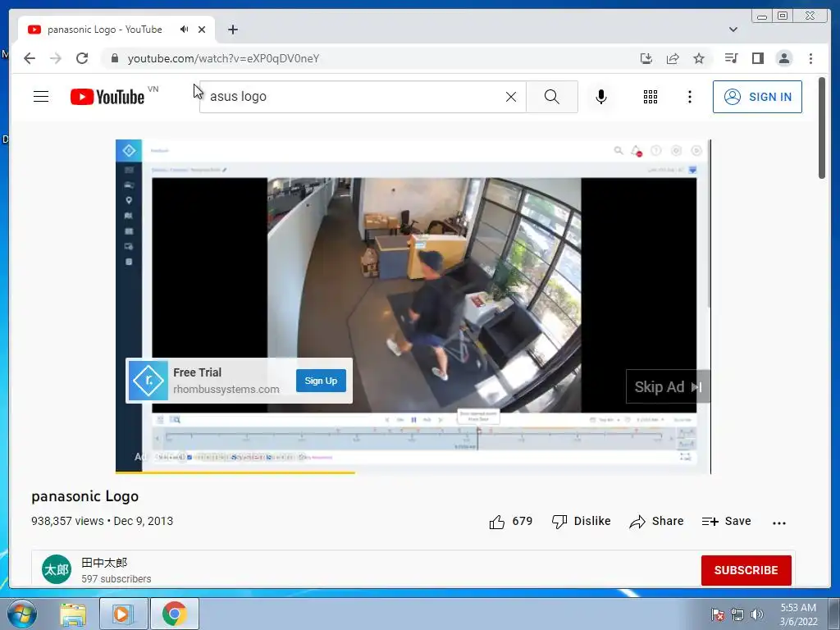The height and width of the screenshot is (630, 840).
Task: Subscribe to the channel
Action: click(746, 570)
